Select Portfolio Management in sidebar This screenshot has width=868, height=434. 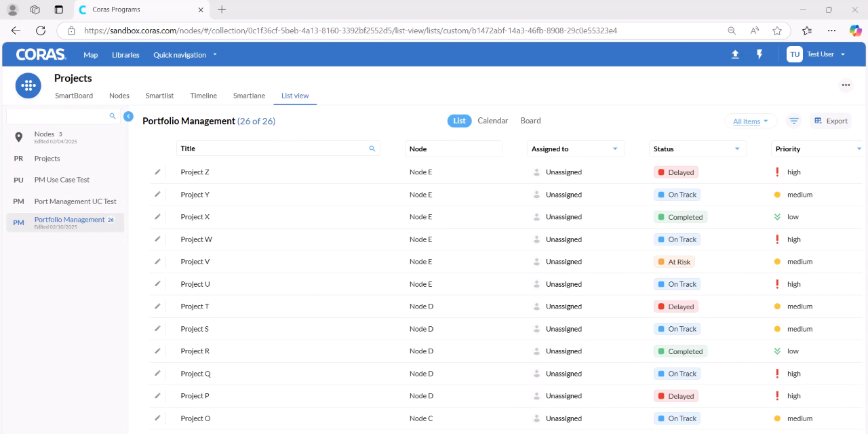point(65,222)
